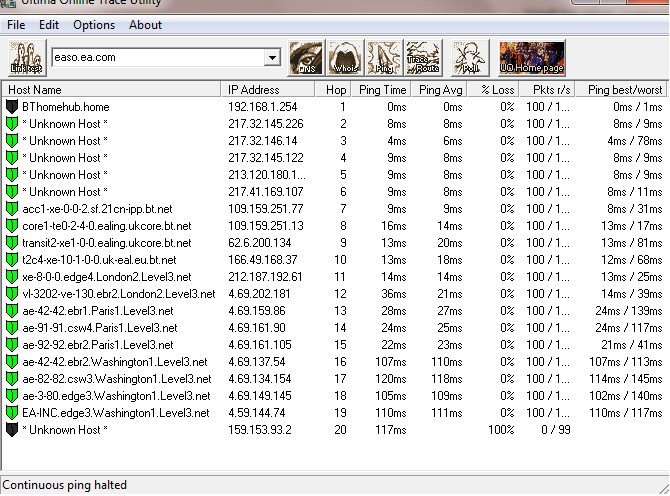Click ping best/worst 13ms / 81ms
Screen dimensions: 670x496
[x=632, y=243]
